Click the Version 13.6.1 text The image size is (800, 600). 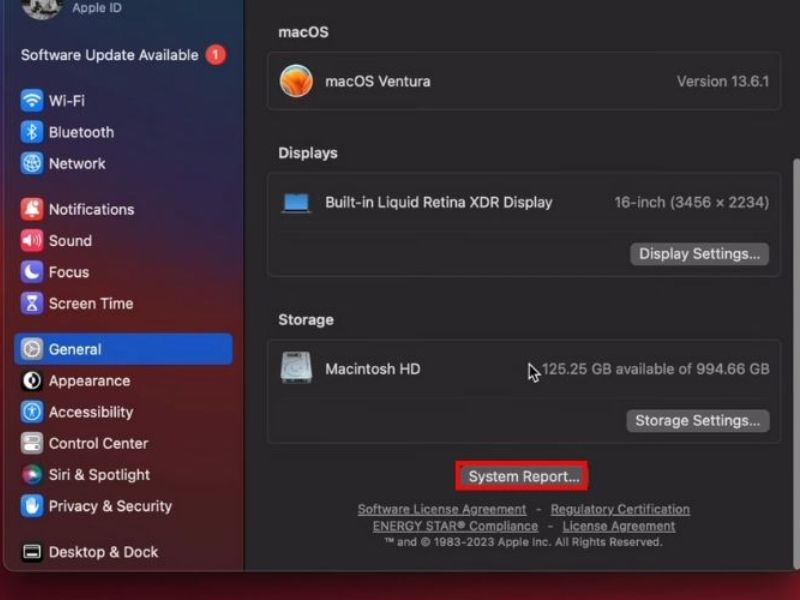pyautogui.click(x=723, y=81)
